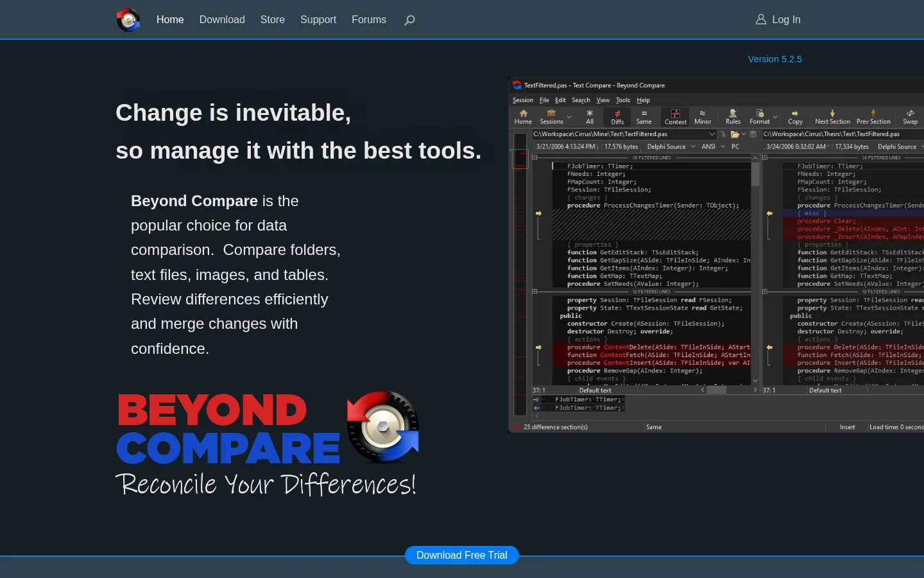Click the left pane vertical scrollbar

point(755,270)
